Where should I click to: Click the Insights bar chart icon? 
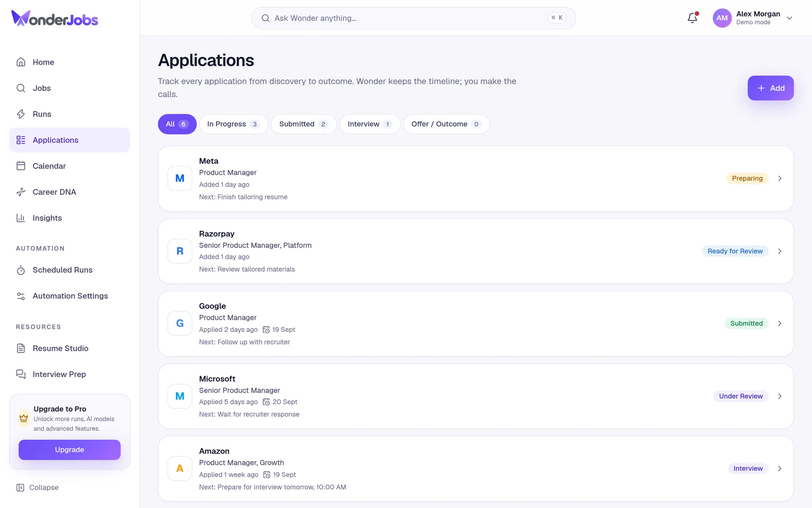21,218
